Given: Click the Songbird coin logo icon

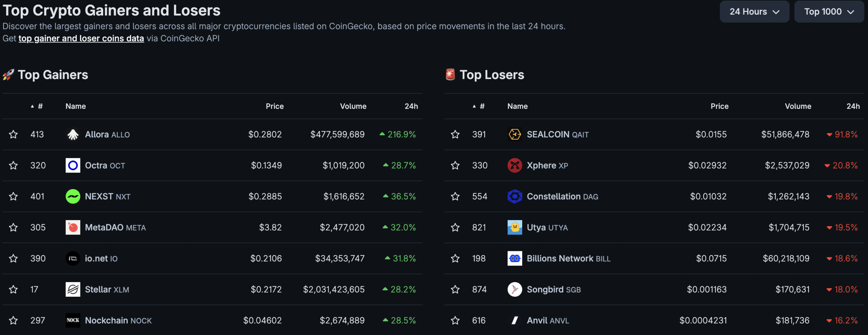Looking at the screenshot, I should [515, 290].
